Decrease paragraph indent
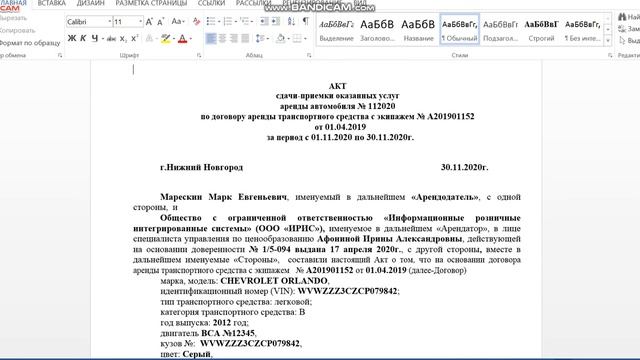640x360 pixels. (264, 21)
